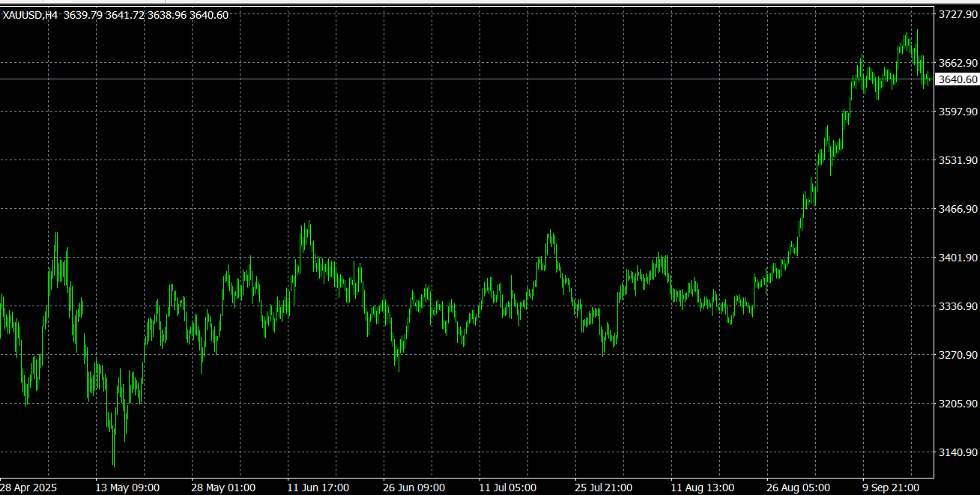
Task: Click the 28 Apr 2025 date label
Action: (x=27, y=488)
